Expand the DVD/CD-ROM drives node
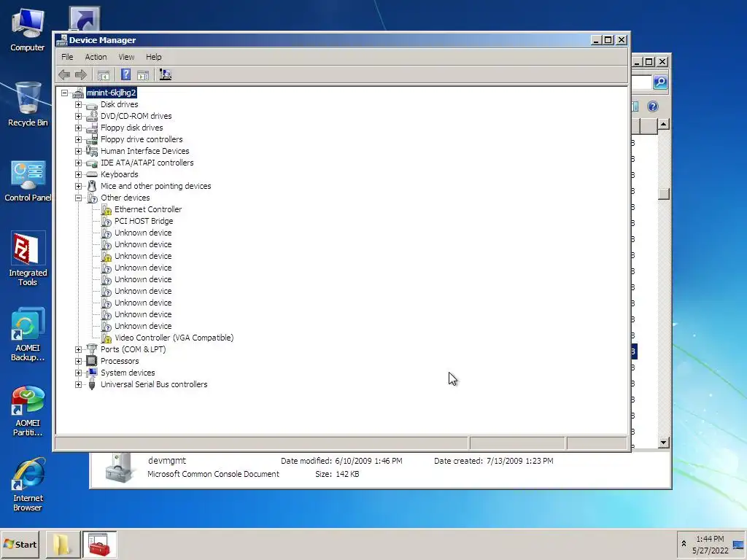747x560 pixels. [78, 116]
